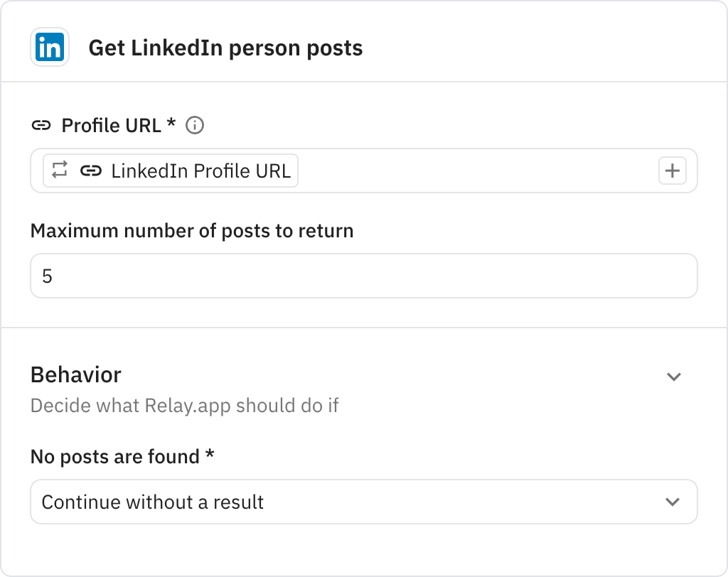This screenshot has width=728, height=577.
Task: Click the loop arrows icon in URL chip
Action: pos(60,171)
